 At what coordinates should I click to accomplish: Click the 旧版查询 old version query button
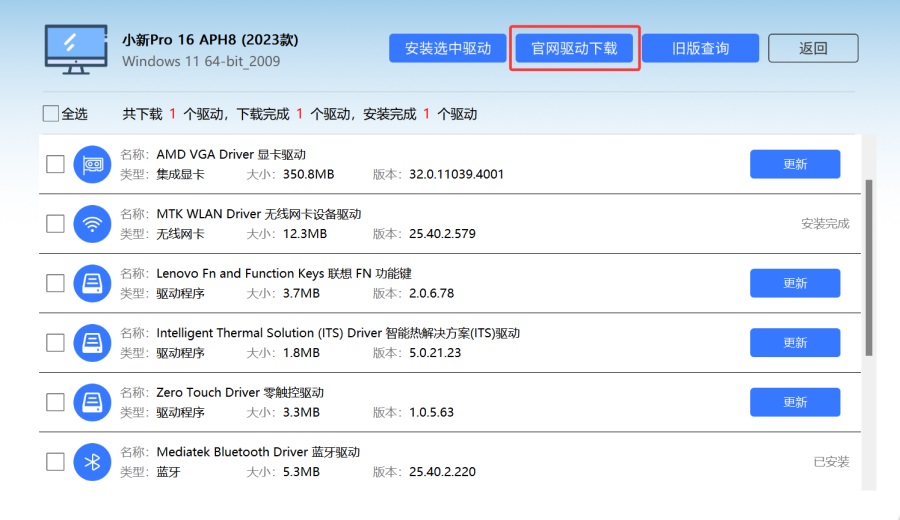(x=700, y=48)
